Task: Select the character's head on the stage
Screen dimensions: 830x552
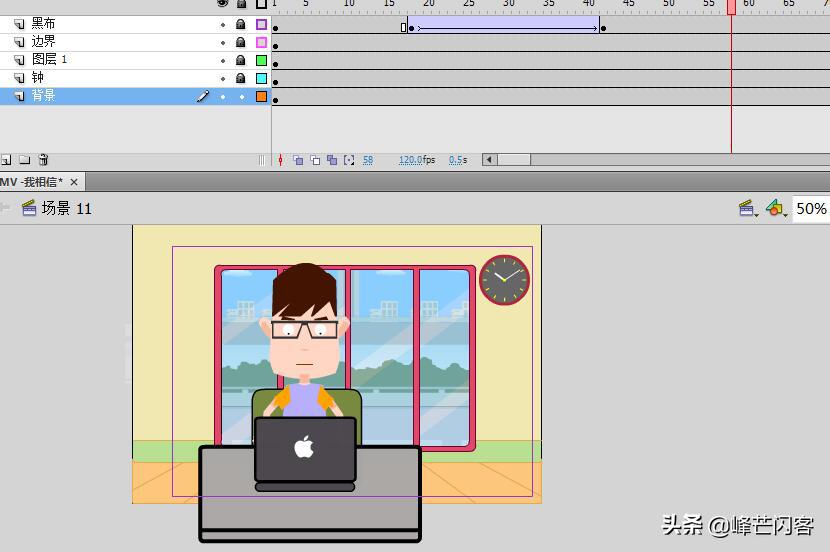Action: (x=305, y=321)
